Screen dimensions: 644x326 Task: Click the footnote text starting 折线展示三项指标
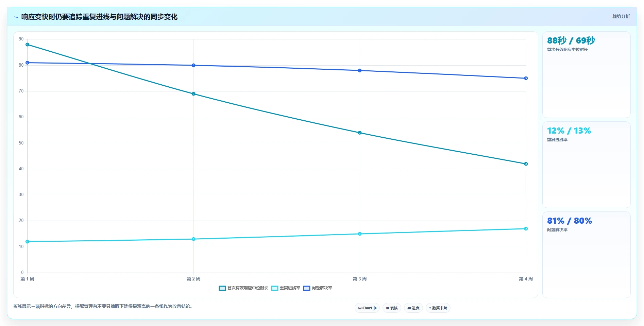pos(103,306)
